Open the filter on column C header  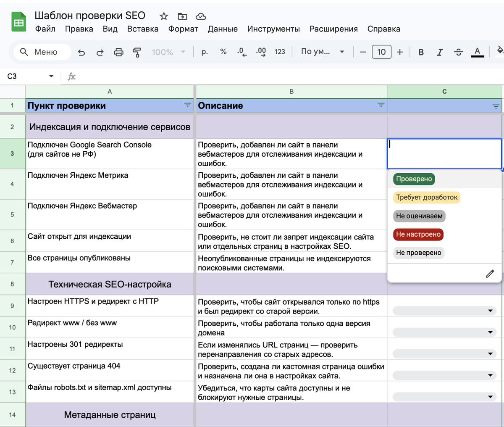(496, 107)
